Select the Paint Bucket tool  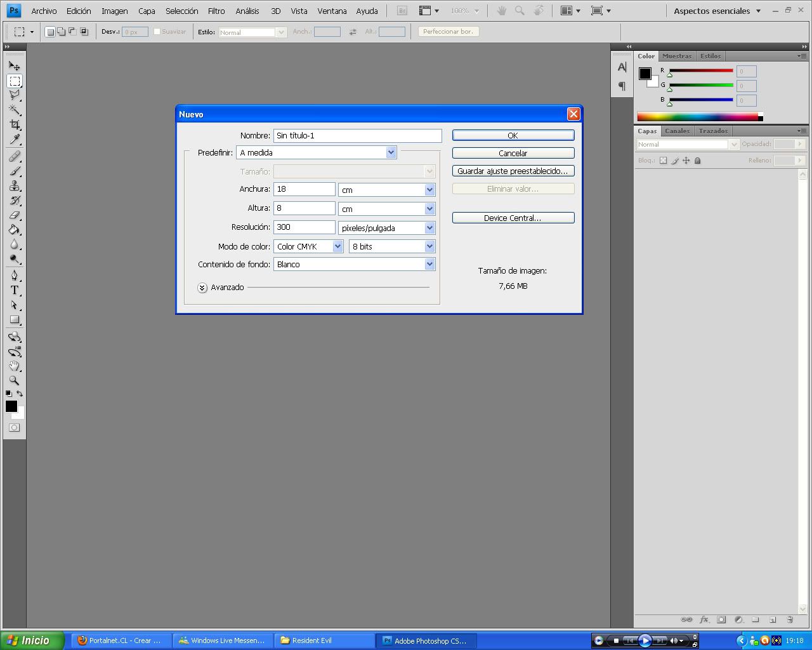coord(14,229)
